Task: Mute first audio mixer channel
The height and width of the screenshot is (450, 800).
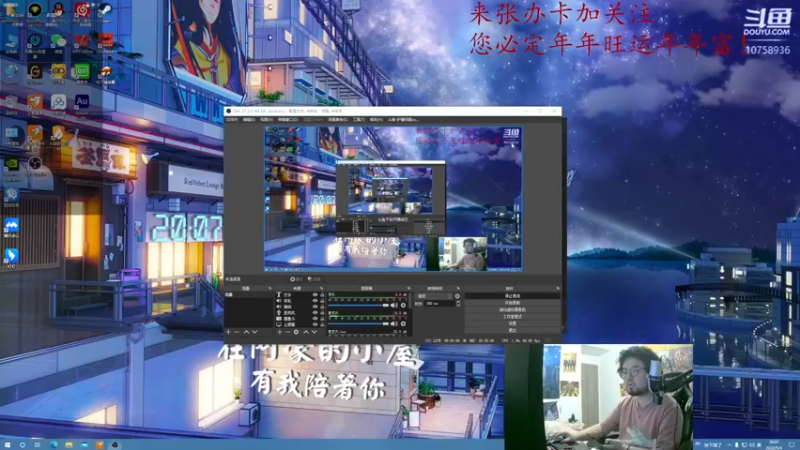Action: point(394,305)
